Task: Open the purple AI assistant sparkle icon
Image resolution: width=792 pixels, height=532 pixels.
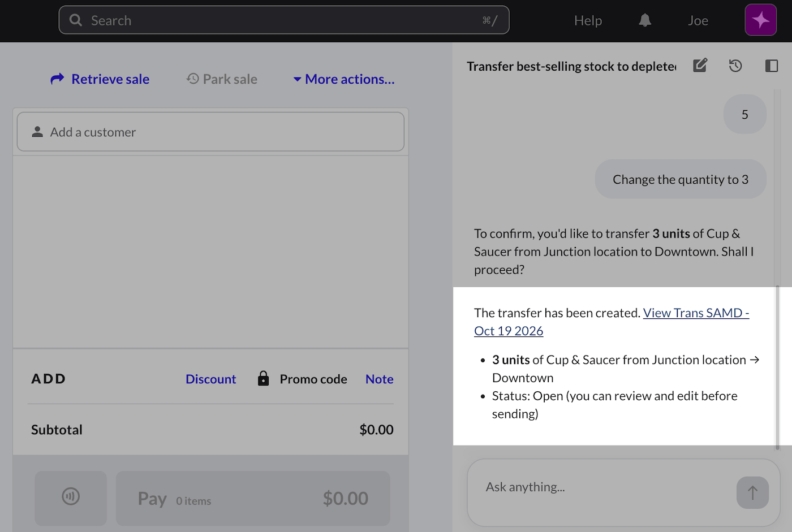Action: pyautogui.click(x=760, y=20)
